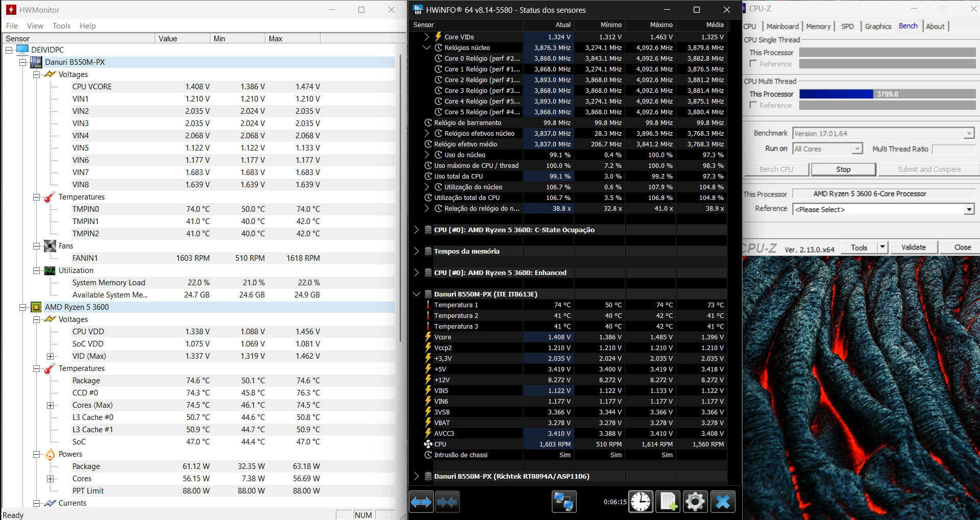Expand the Richtek RT8894A/ASP1106 section
The height and width of the screenshot is (520, 980).
click(x=416, y=476)
